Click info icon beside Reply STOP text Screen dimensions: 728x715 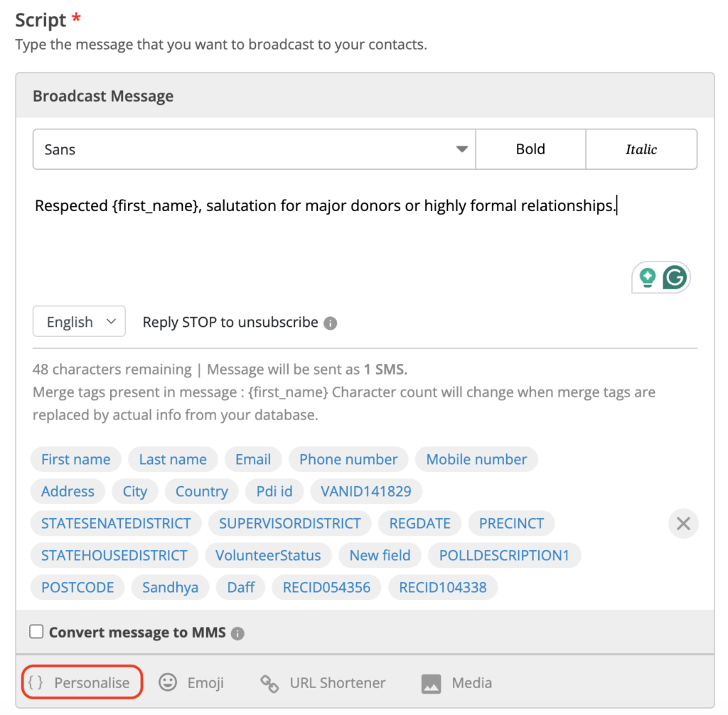330,323
